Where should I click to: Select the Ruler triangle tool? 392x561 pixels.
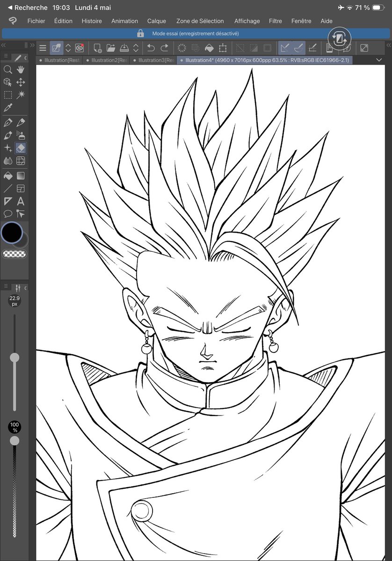(x=8, y=202)
